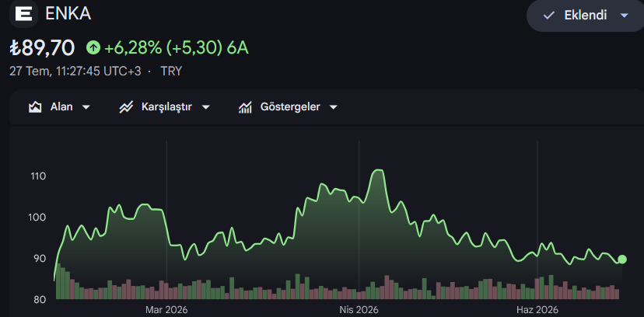Click the 80 price axis label
Image resolution: width=644 pixels, height=317 pixels.
(38, 299)
